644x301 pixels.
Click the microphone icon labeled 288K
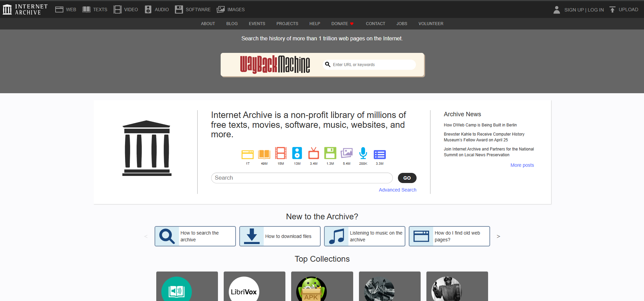pyautogui.click(x=363, y=153)
